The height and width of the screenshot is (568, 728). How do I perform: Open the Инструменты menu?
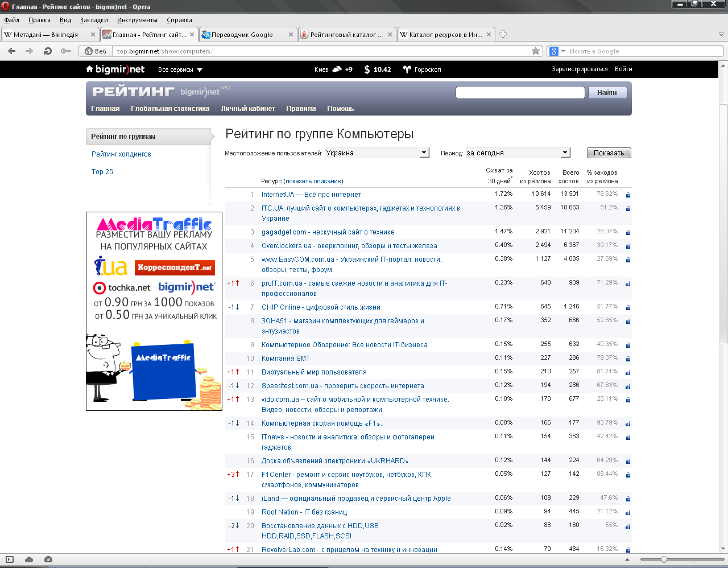coord(137,20)
